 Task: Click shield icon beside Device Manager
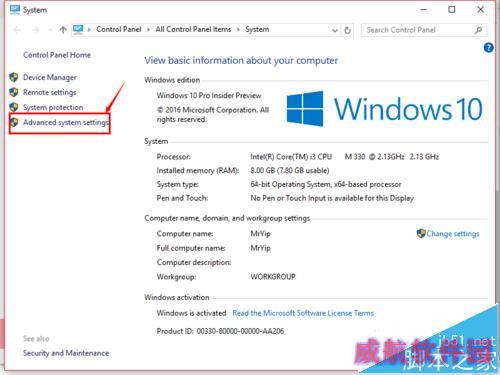[x=14, y=77]
